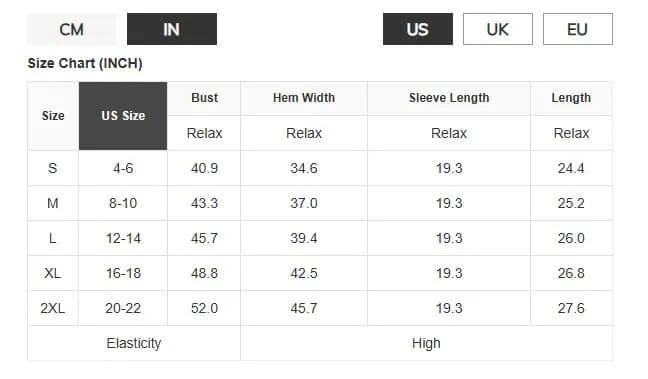Image resolution: width=648 pixels, height=379 pixels.
Task: Select the Elasticity row label
Action: (133, 343)
